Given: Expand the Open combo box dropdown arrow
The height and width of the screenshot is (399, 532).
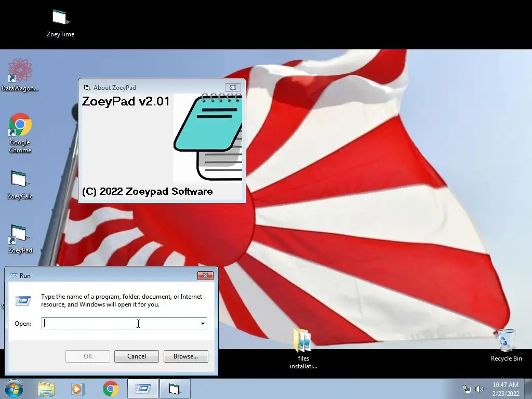Looking at the screenshot, I should click(x=203, y=323).
